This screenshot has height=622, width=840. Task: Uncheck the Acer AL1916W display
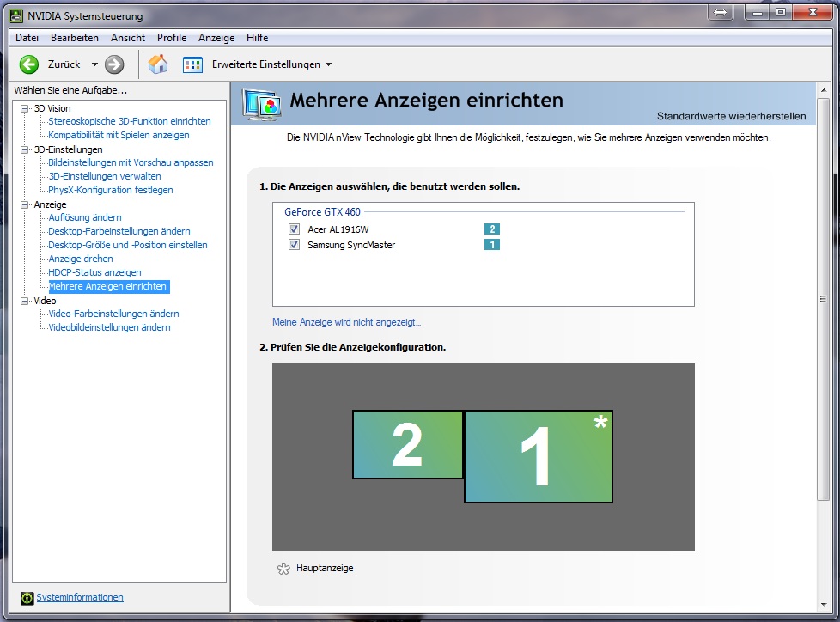tap(294, 229)
